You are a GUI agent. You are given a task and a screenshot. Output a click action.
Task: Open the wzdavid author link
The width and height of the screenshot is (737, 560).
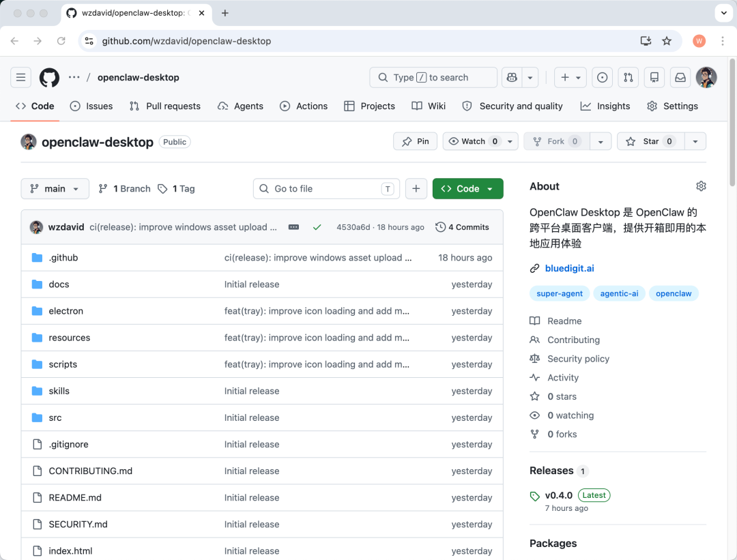(66, 227)
